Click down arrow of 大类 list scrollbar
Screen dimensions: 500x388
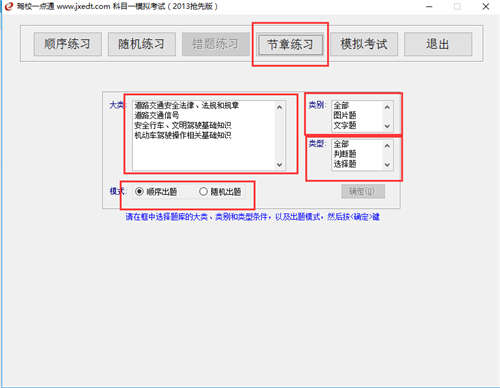click(x=279, y=165)
